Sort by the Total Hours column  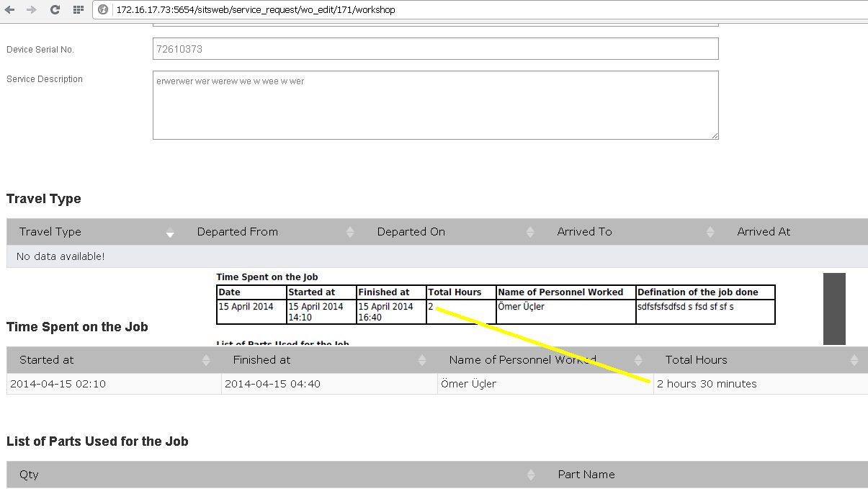760,360
